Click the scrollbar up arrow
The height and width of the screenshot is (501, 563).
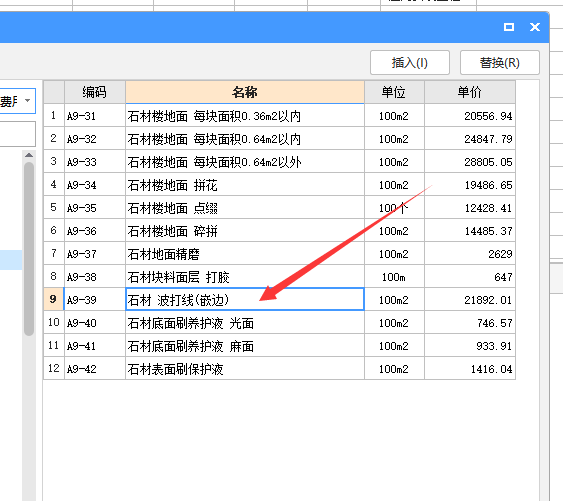(29, 155)
